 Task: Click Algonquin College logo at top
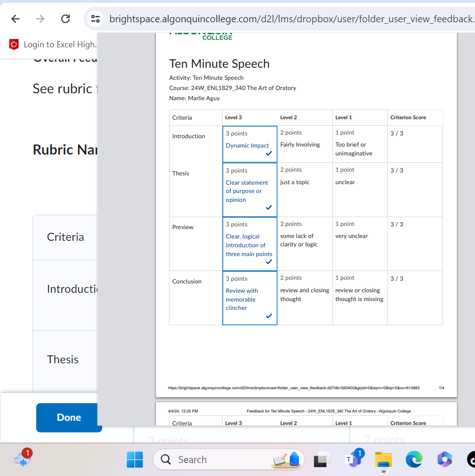[201, 37]
